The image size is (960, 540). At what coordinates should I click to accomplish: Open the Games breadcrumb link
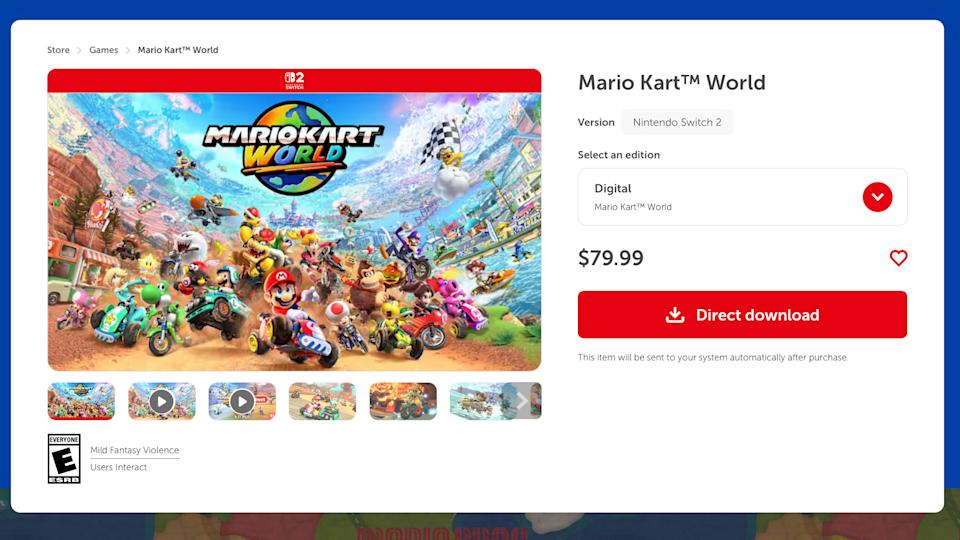(x=103, y=50)
